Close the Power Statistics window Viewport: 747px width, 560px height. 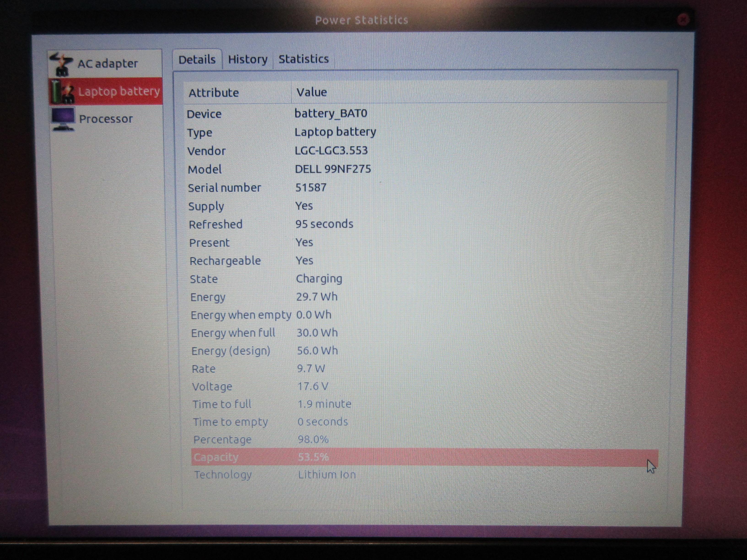[683, 20]
